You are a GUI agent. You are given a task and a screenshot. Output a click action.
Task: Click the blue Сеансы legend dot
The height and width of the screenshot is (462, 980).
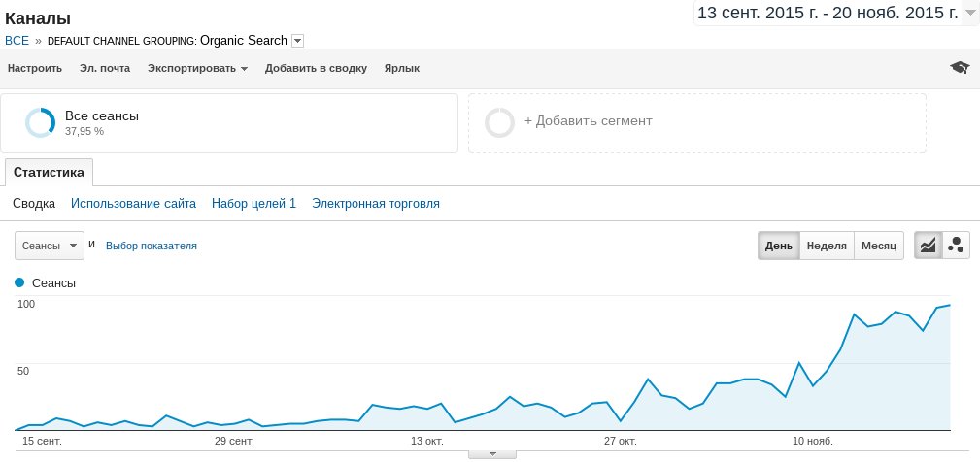(x=20, y=282)
